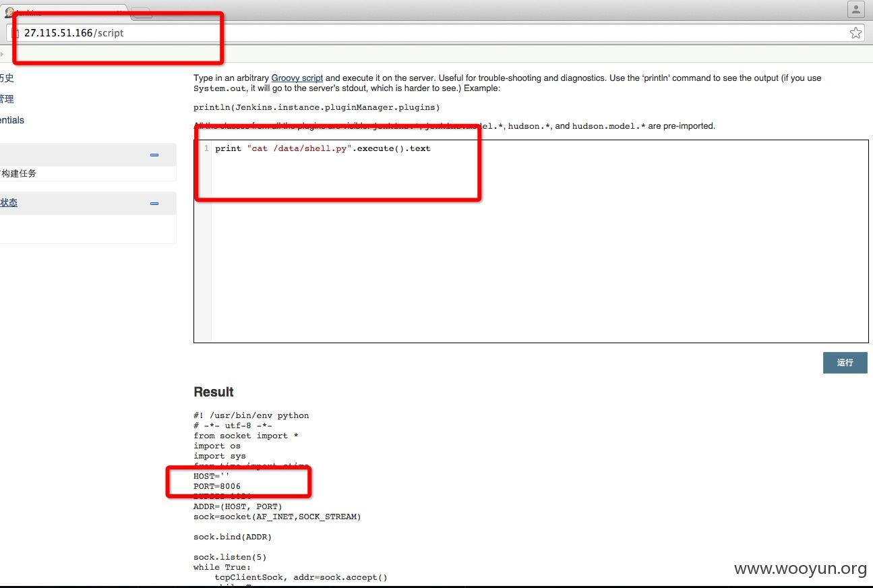This screenshot has width=873, height=588.
Task: Click the println(Jenkins.instance.pluginManager.plugins) example text
Action: (x=316, y=107)
